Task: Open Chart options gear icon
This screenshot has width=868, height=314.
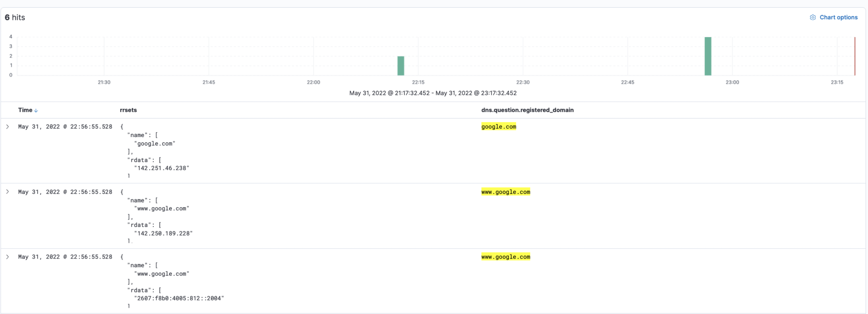Action: (x=812, y=18)
